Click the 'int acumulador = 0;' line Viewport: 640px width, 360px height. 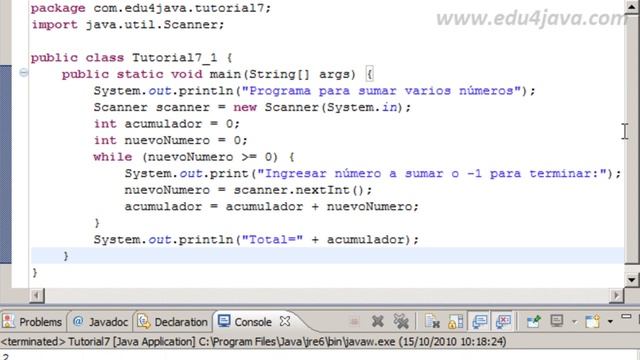click(x=167, y=124)
